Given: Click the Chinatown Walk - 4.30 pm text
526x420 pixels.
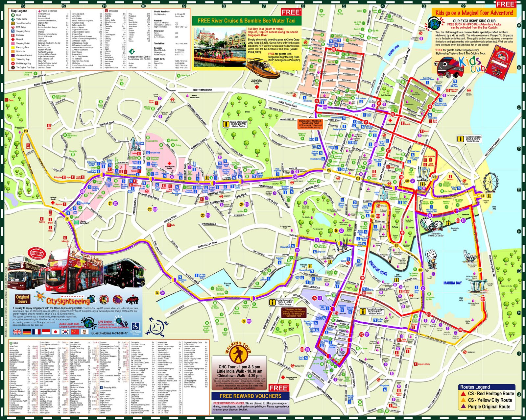Looking at the screenshot, I should point(239,376).
